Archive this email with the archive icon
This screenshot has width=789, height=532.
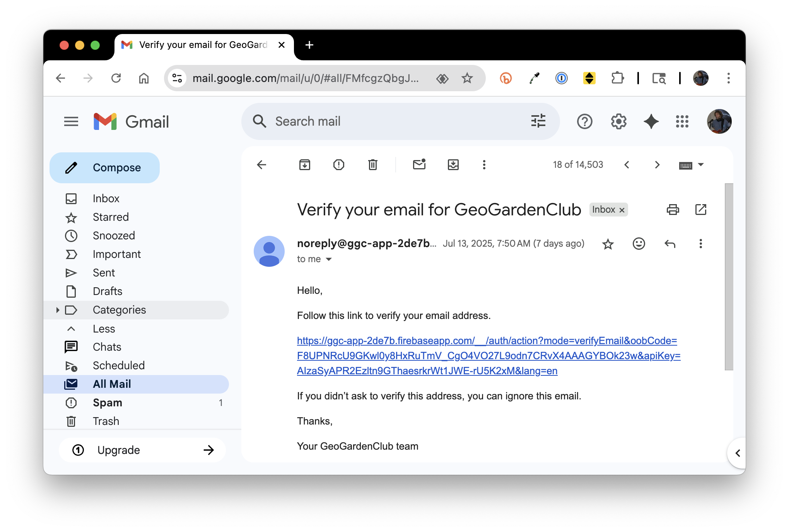point(305,165)
